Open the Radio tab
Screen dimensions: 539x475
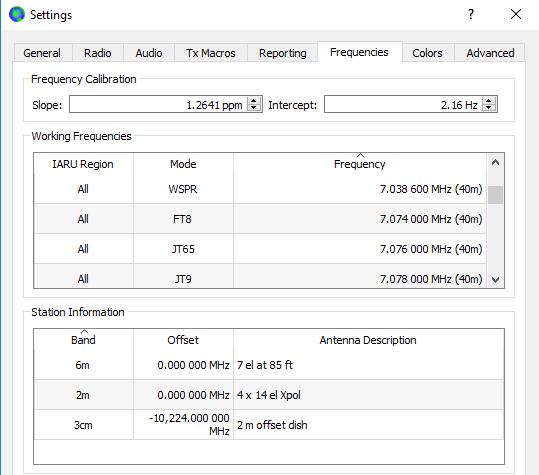(x=98, y=53)
